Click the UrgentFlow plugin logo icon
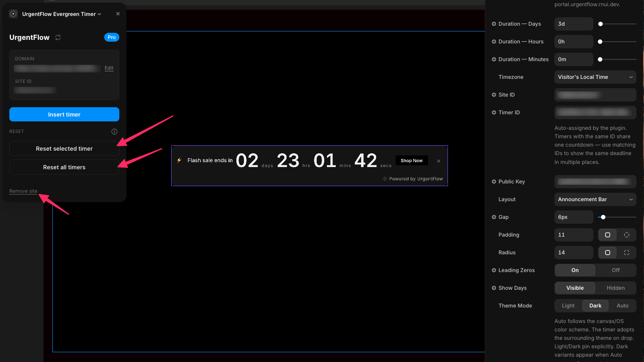644x362 pixels. pos(13,14)
